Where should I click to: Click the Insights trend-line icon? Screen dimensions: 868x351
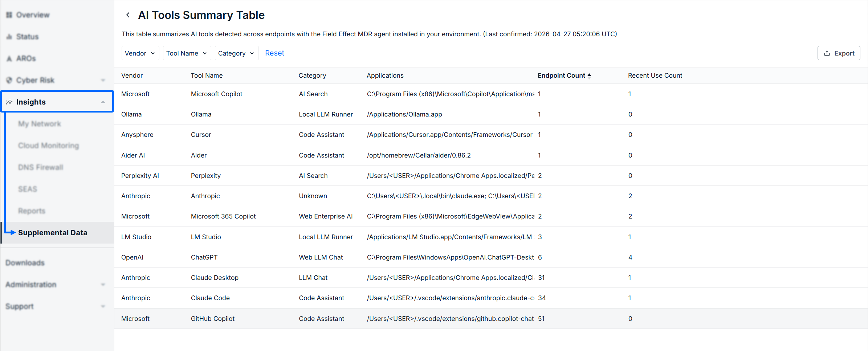click(9, 102)
